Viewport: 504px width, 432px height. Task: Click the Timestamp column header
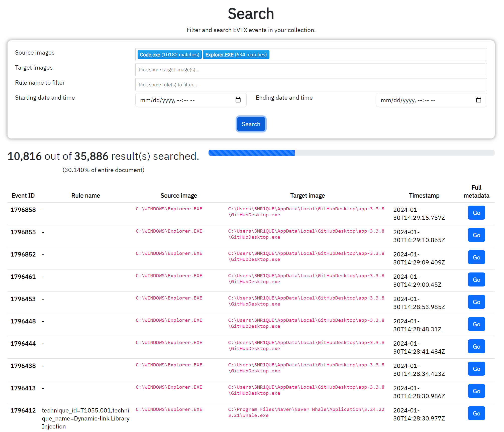[424, 196]
